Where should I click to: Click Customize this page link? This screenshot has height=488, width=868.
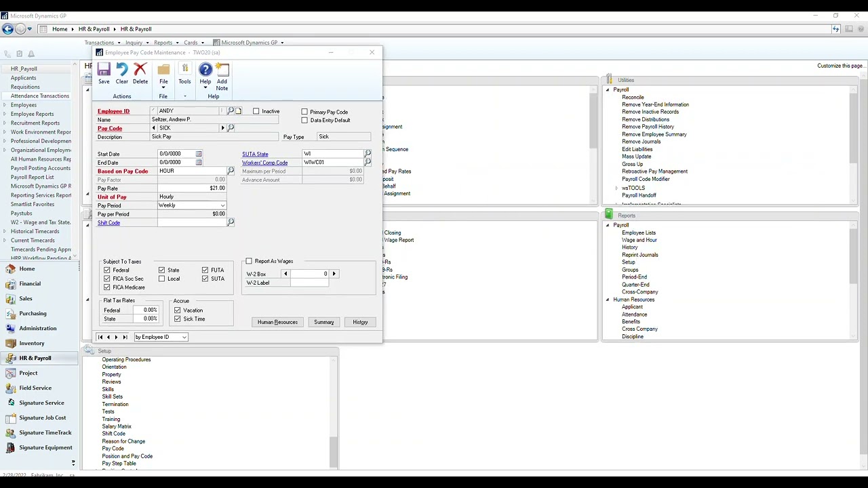pyautogui.click(x=841, y=66)
